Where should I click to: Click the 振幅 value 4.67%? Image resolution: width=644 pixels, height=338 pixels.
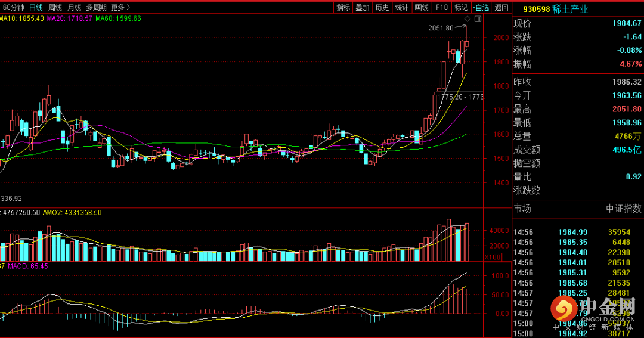point(631,64)
